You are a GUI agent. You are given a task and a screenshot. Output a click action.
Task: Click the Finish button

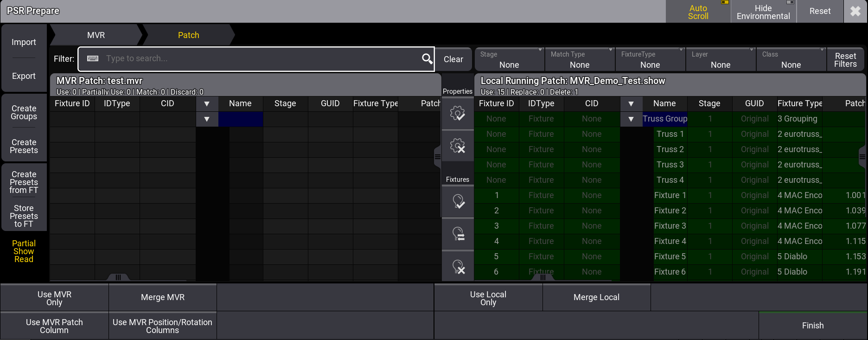pyautogui.click(x=813, y=326)
